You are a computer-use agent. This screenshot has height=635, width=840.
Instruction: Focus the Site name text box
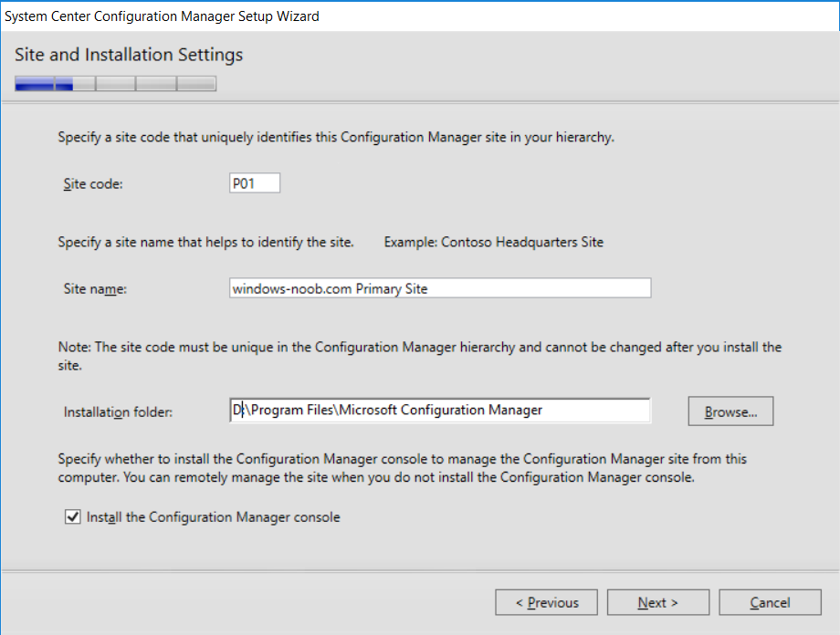coord(440,288)
